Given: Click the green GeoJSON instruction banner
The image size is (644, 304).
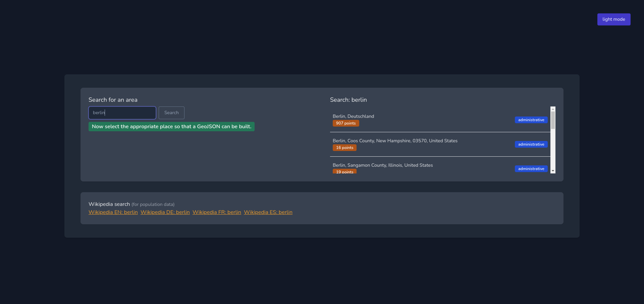Looking at the screenshot, I should pyautogui.click(x=171, y=127).
